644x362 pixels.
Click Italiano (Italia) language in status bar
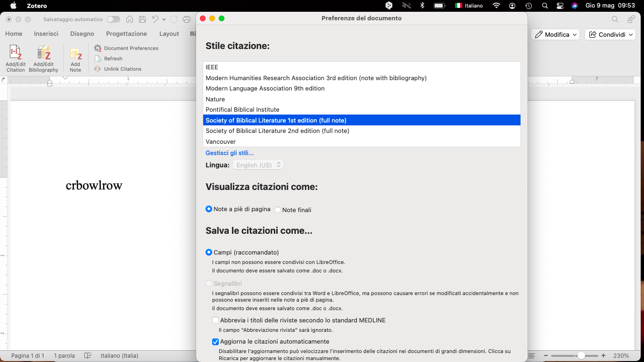119,356
